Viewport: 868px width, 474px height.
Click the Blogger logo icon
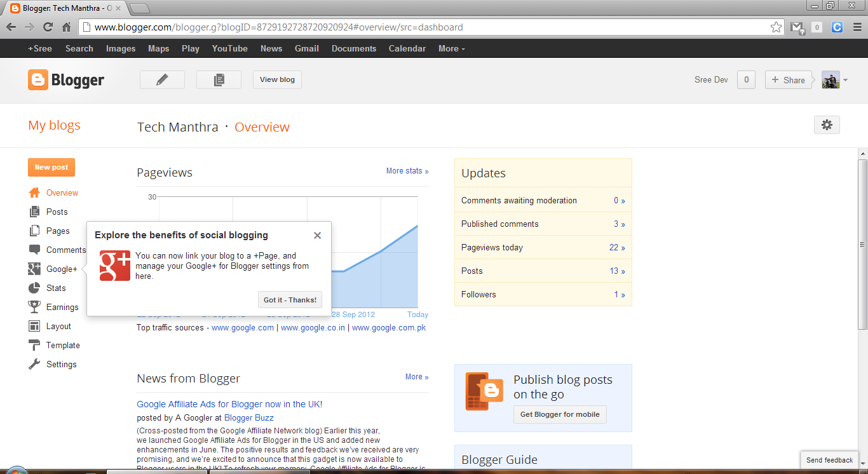(38, 80)
